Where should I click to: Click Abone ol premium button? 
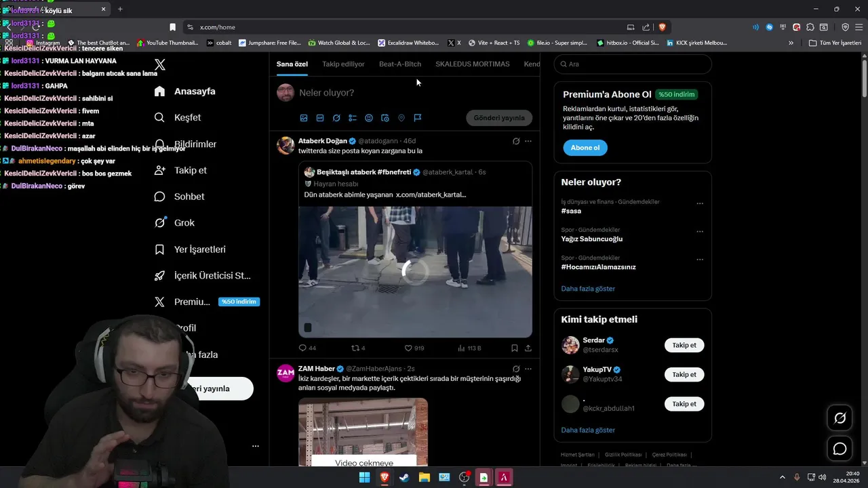(585, 148)
